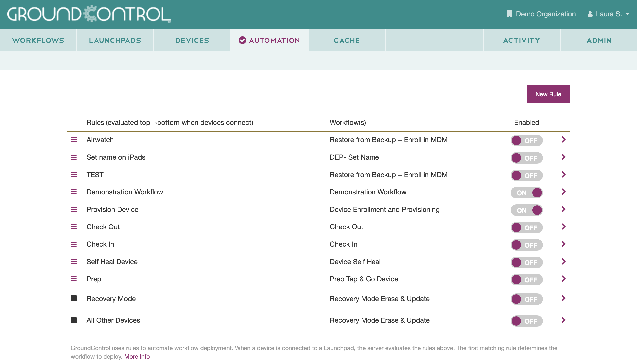Switch to the Workflows tab
The width and height of the screenshot is (637, 364).
38,40
